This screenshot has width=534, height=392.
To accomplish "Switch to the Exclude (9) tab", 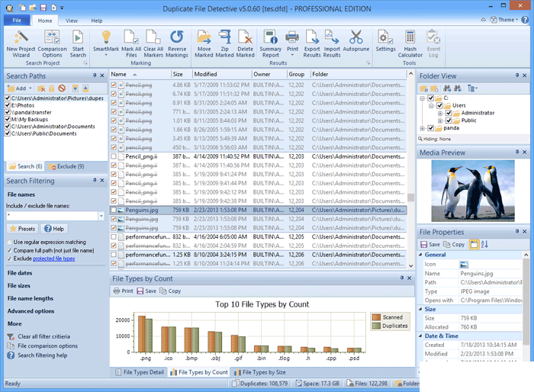I will [x=66, y=166].
